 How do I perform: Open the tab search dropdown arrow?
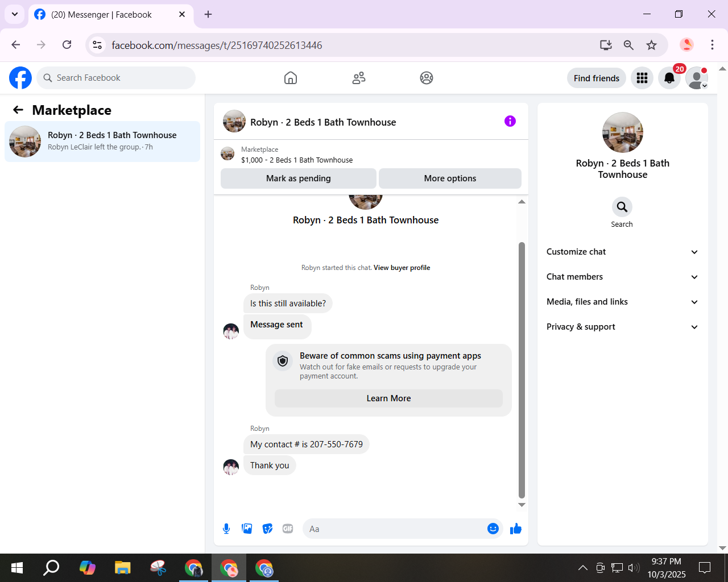pos(15,14)
